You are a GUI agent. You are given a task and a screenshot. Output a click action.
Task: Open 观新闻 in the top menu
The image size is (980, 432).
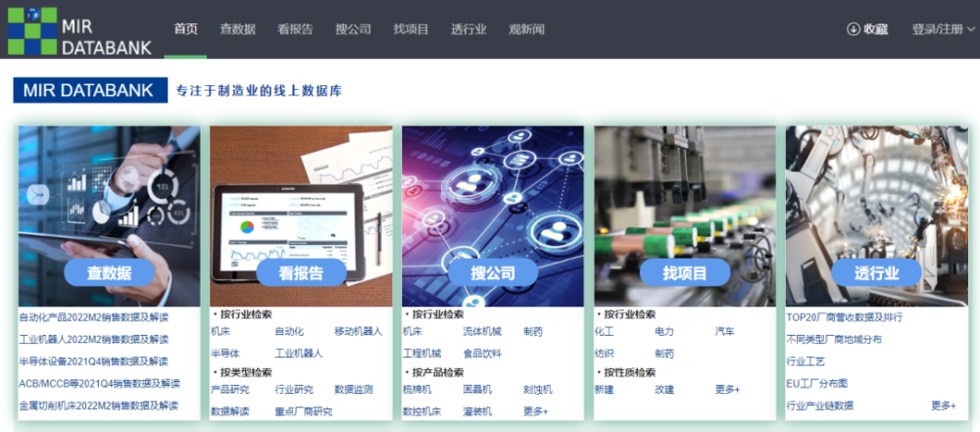tap(526, 28)
